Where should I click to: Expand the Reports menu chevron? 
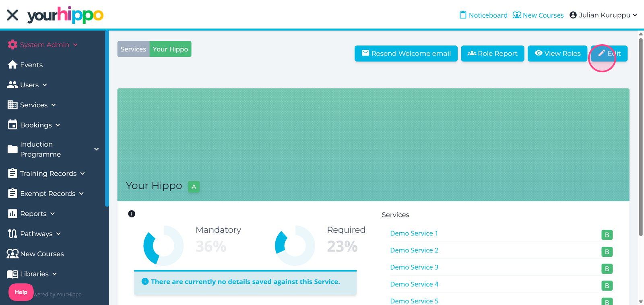coord(53,213)
